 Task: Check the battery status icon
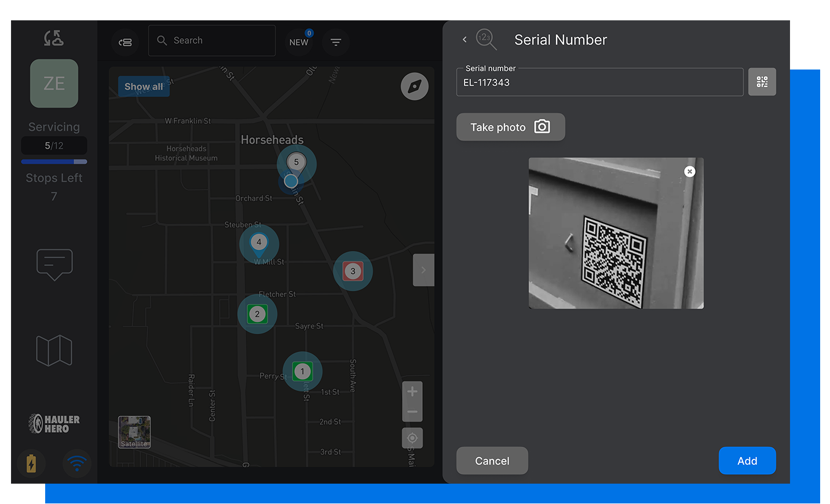point(31,463)
